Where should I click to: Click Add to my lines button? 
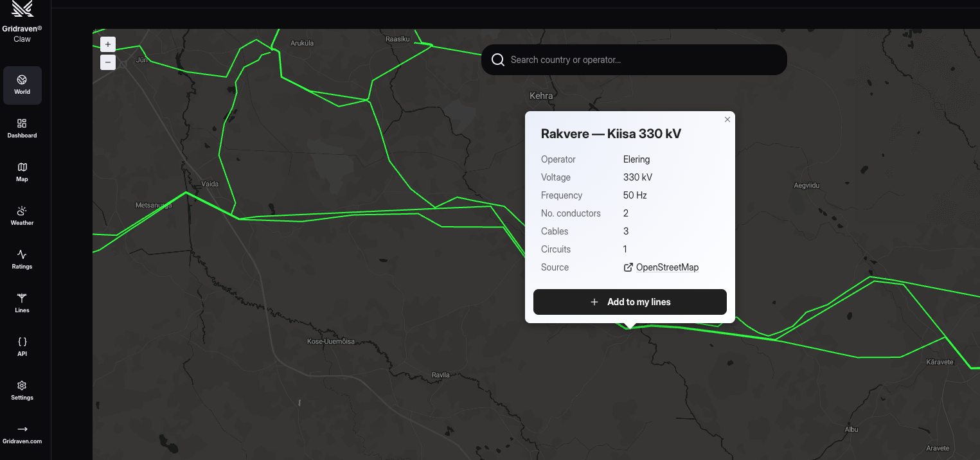[x=630, y=302]
